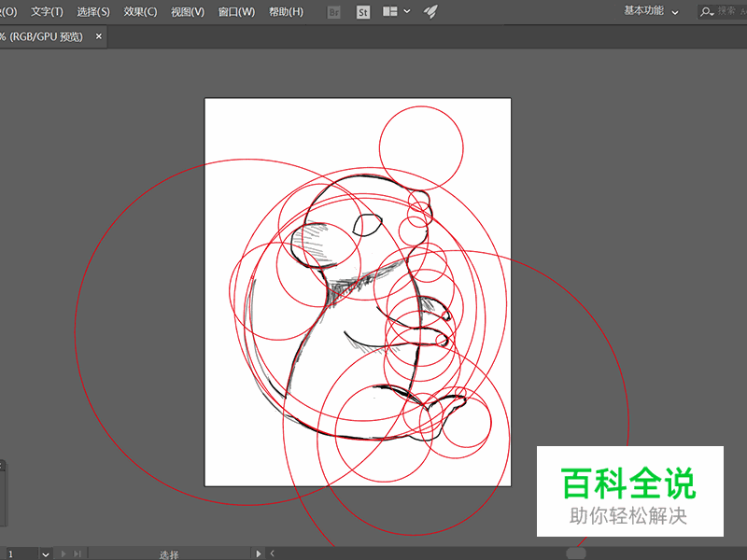Launch Adobe Bridge using the Br icon
747x560 pixels.
click(333, 11)
